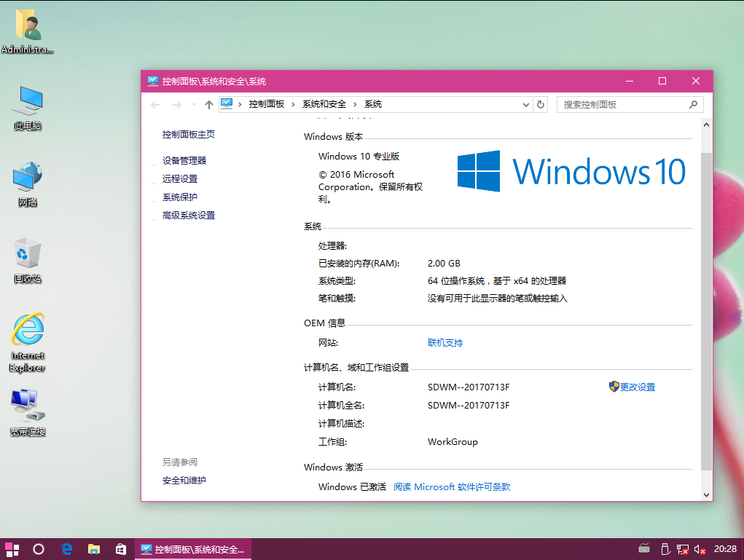Image resolution: width=744 pixels, height=560 pixels.
Task: Click the search magnifier icon
Action: (x=693, y=104)
